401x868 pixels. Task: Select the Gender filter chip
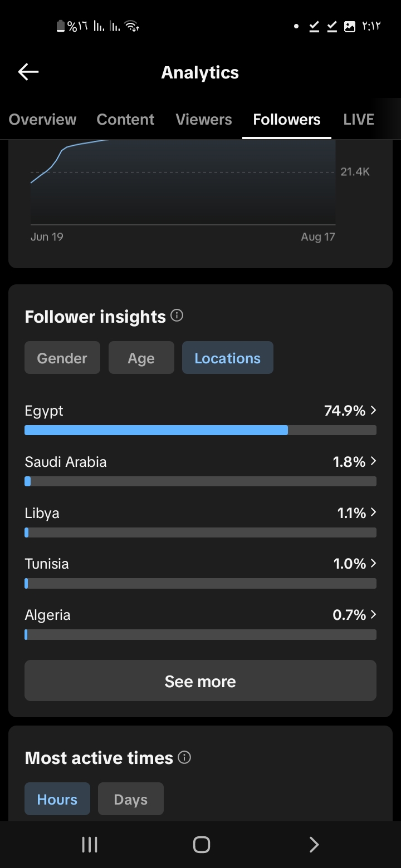(x=62, y=358)
